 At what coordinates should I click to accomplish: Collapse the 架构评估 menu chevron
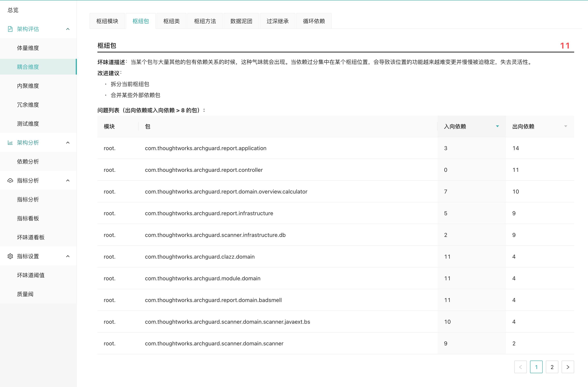[x=68, y=29]
